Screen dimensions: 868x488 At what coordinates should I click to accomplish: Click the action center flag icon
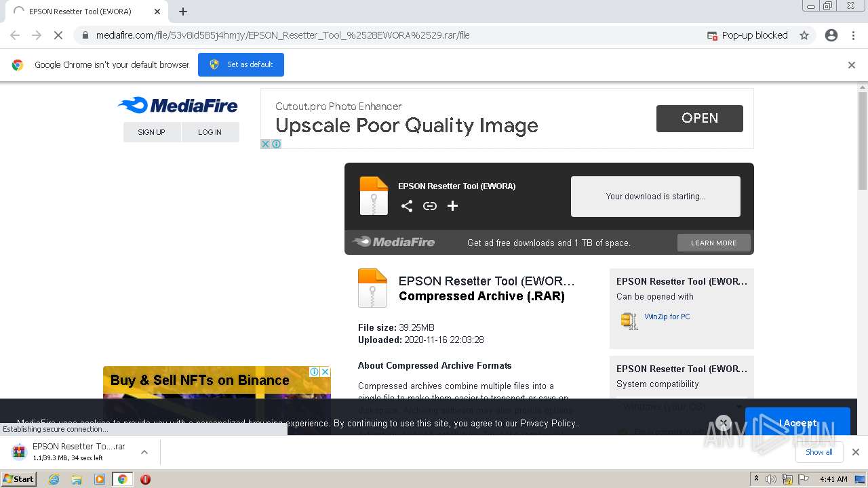point(802,479)
